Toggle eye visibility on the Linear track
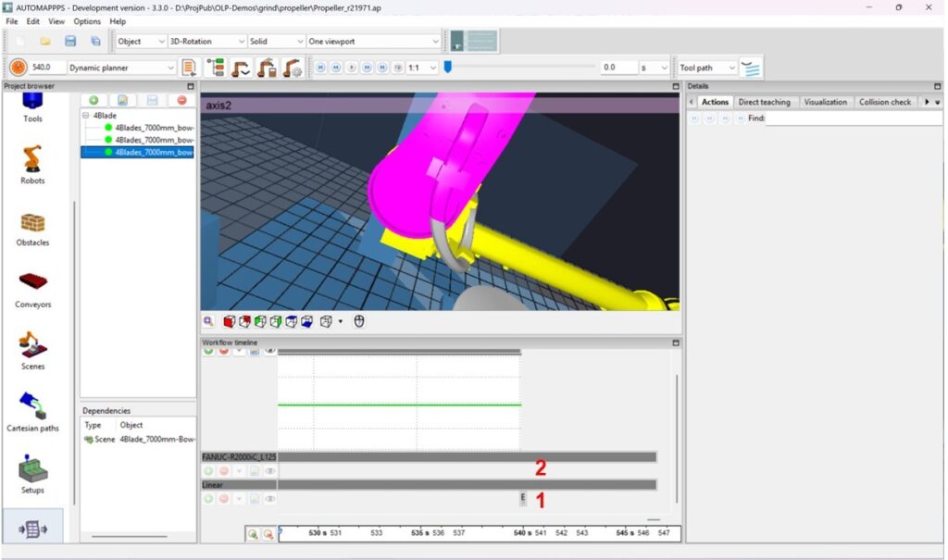This screenshot has width=948, height=560. tap(269, 498)
